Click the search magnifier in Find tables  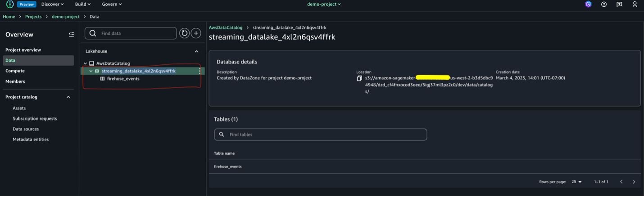coord(222,135)
